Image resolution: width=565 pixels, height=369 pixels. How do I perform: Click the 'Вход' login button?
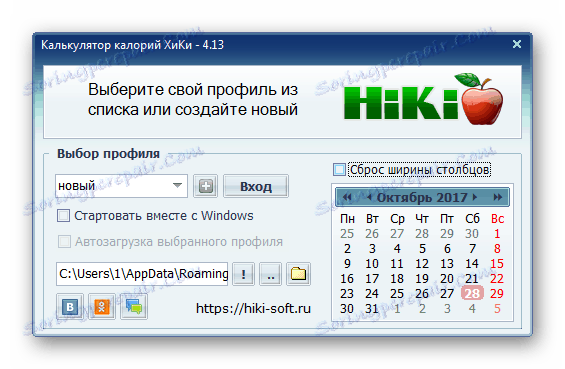pos(256,186)
